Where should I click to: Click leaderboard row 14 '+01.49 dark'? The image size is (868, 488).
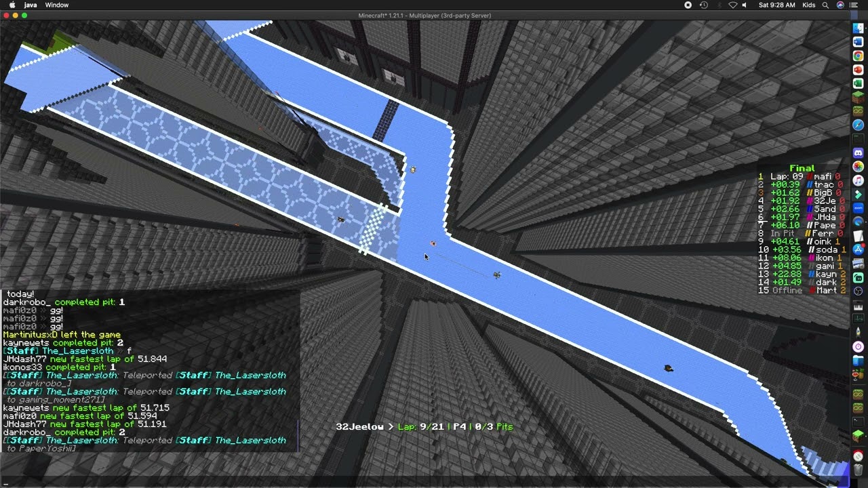tap(800, 282)
